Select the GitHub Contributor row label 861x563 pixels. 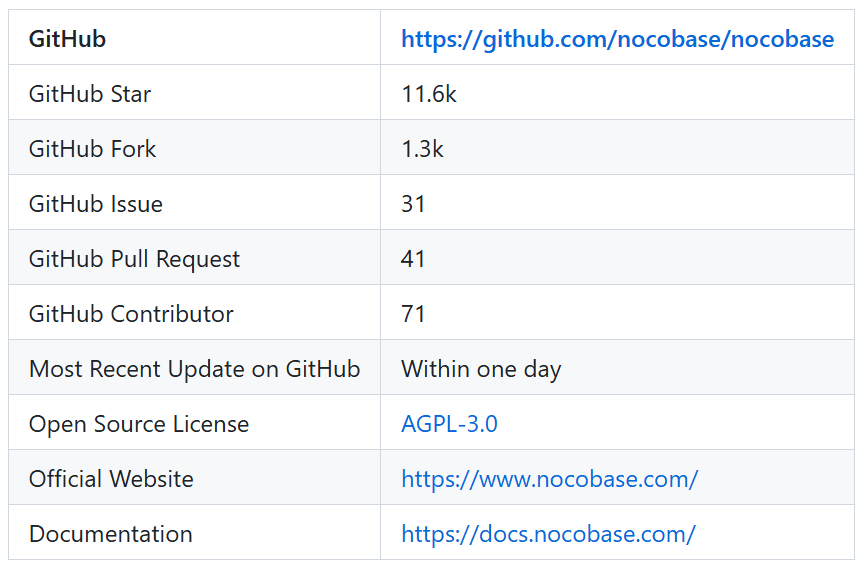pyautogui.click(x=131, y=314)
